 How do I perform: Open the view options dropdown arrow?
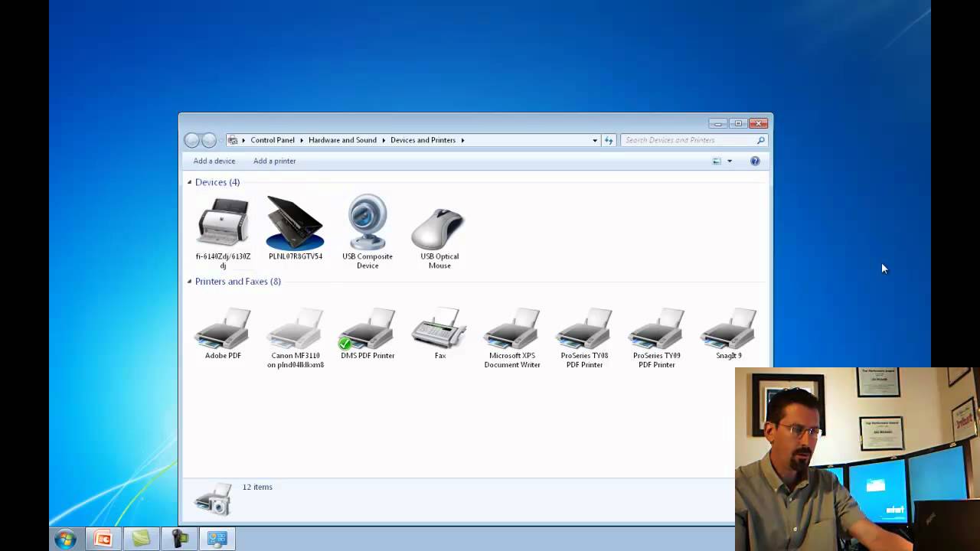(x=730, y=161)
